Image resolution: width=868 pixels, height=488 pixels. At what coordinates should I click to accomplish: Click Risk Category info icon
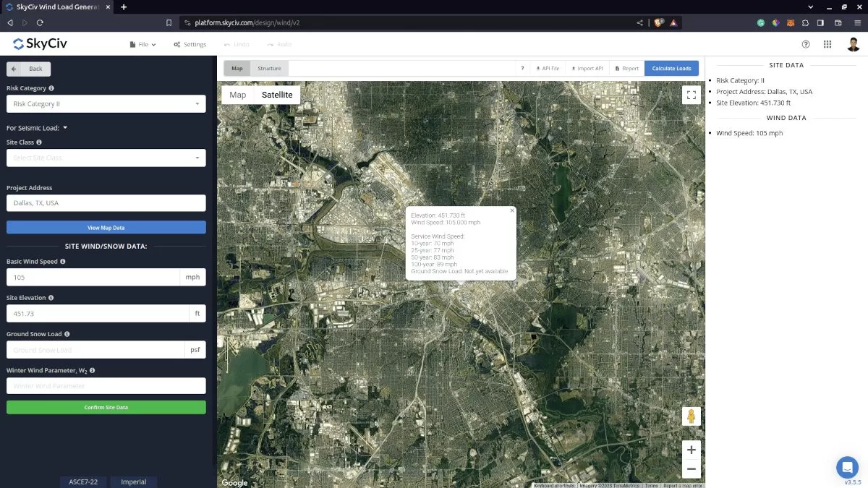pos(51,88)
